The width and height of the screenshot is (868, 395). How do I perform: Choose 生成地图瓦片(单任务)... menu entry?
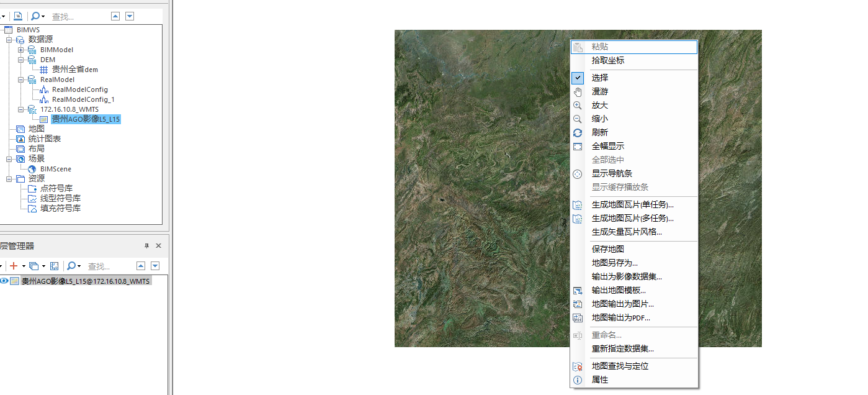click(x=634, y=204)
